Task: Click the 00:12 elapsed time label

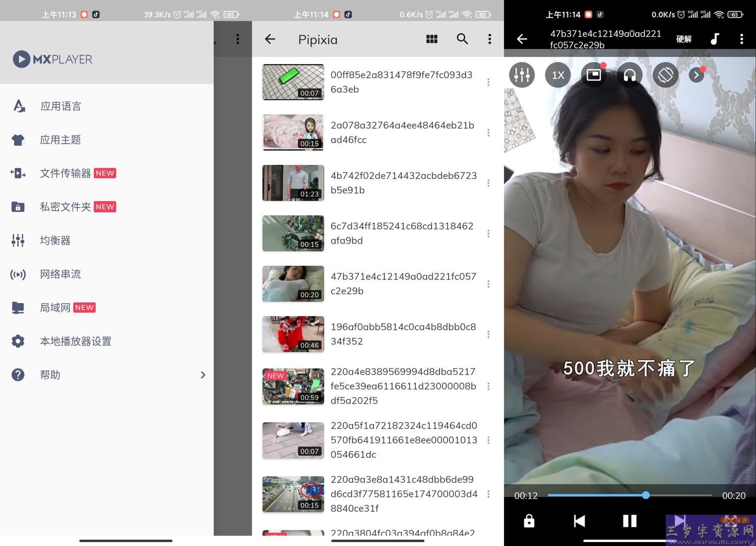Action: point(526,496)
